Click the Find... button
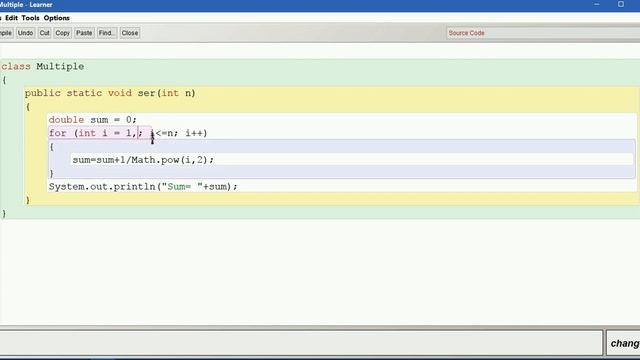Screen dimensions: 640x360 [107, 33]
